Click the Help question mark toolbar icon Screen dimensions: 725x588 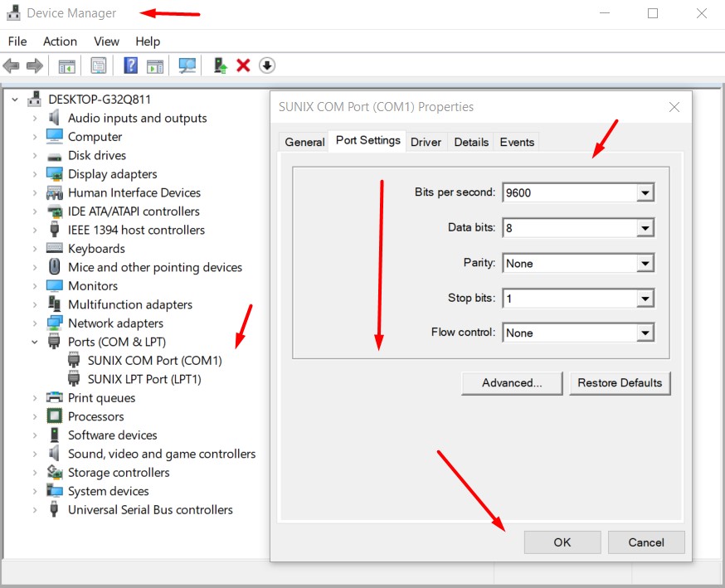coord(130,66)
